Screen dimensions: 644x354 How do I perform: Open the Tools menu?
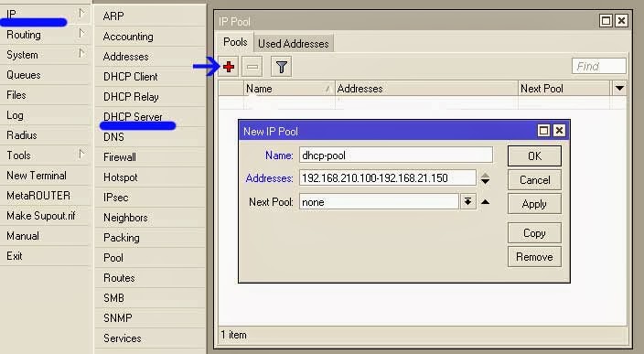44,156
